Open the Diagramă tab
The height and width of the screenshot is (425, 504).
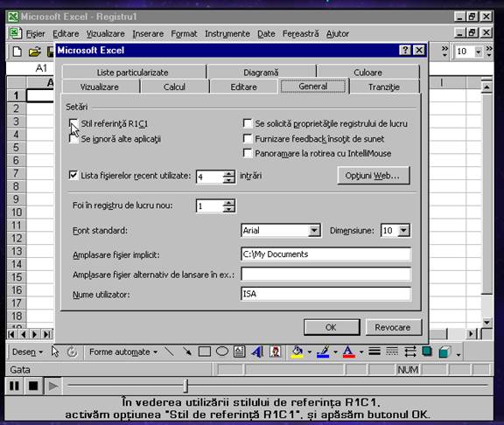click(x=261, y=73)
